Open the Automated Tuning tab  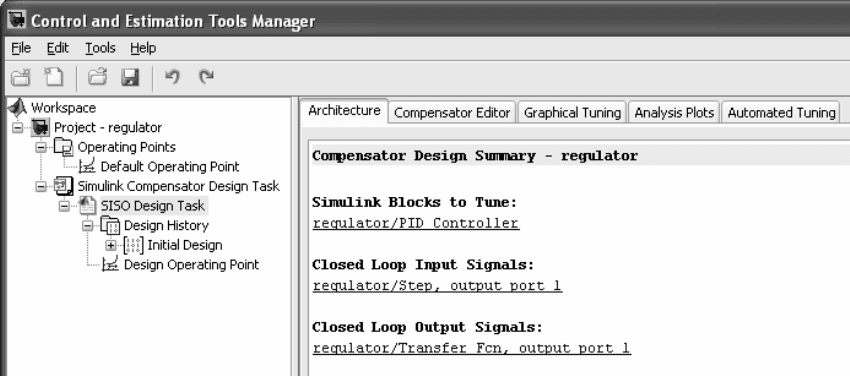tap(781, 113)
